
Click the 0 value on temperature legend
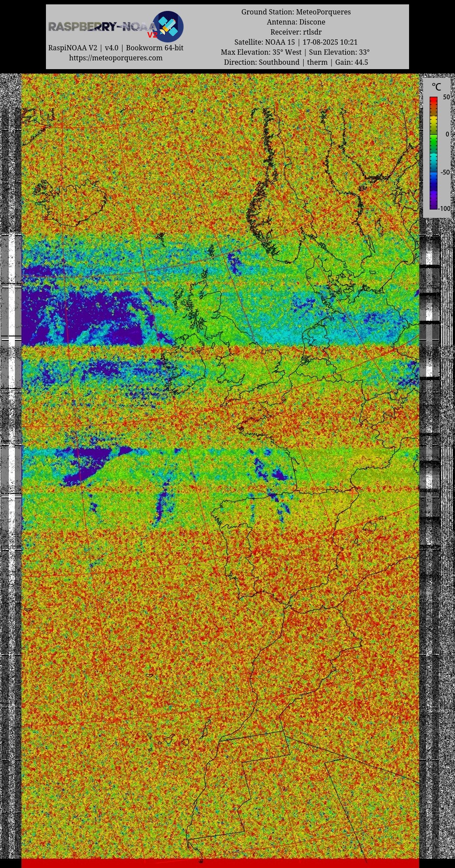point(448,134)
